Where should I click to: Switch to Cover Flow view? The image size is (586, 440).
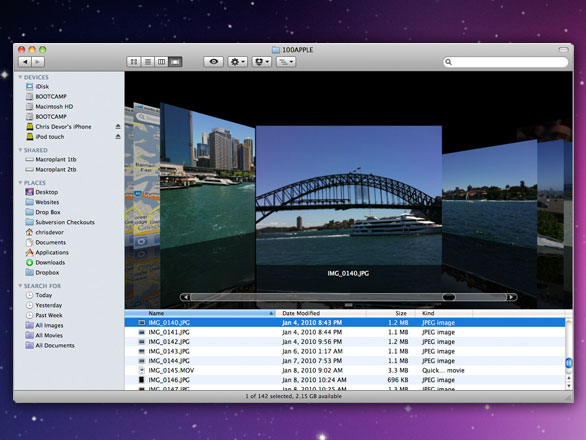pyautogui.click(x=175, y=62)
